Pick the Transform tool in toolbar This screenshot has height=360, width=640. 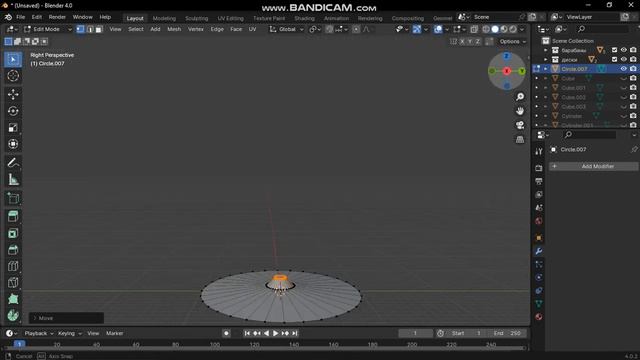coord(13,144)
